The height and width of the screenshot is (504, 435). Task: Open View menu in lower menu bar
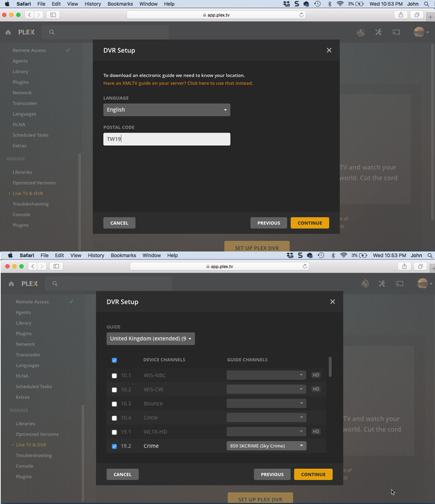(x=76, y=255)
